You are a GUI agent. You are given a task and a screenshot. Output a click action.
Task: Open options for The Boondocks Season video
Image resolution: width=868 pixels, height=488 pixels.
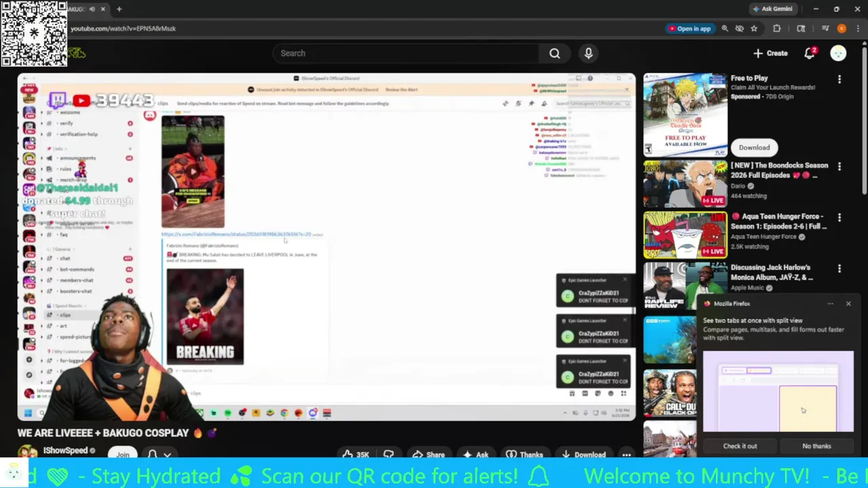pos(840,167)
